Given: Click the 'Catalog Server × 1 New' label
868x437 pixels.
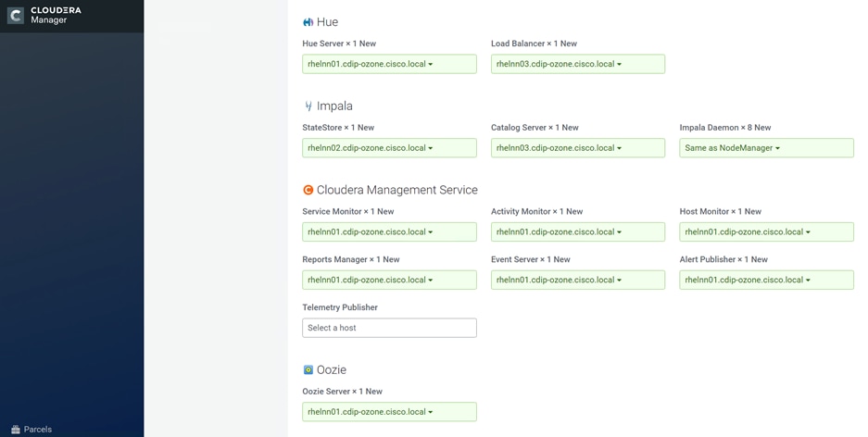Looking at the screenshot, I should (535, 127).
